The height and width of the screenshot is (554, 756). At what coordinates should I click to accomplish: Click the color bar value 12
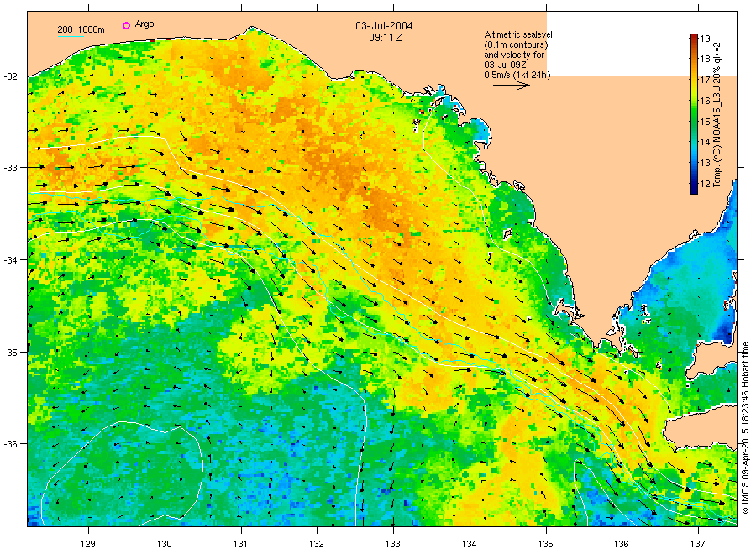pos(705,184)
